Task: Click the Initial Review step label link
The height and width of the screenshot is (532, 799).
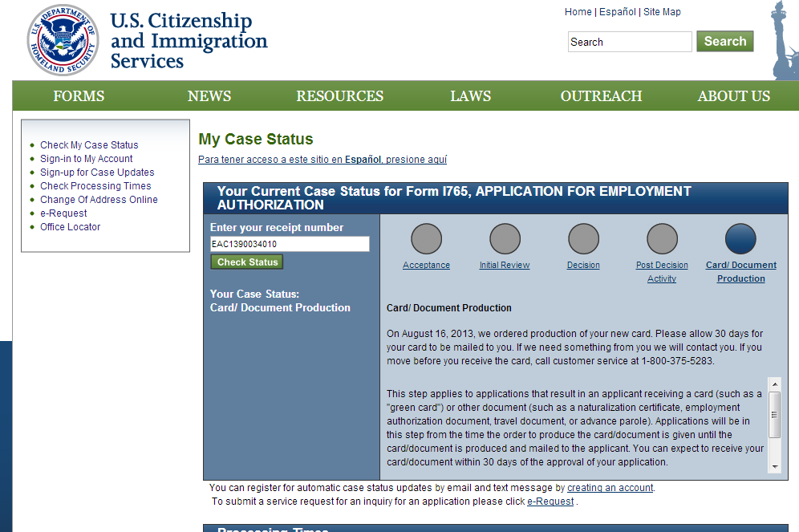Action: tap(505, 265)
